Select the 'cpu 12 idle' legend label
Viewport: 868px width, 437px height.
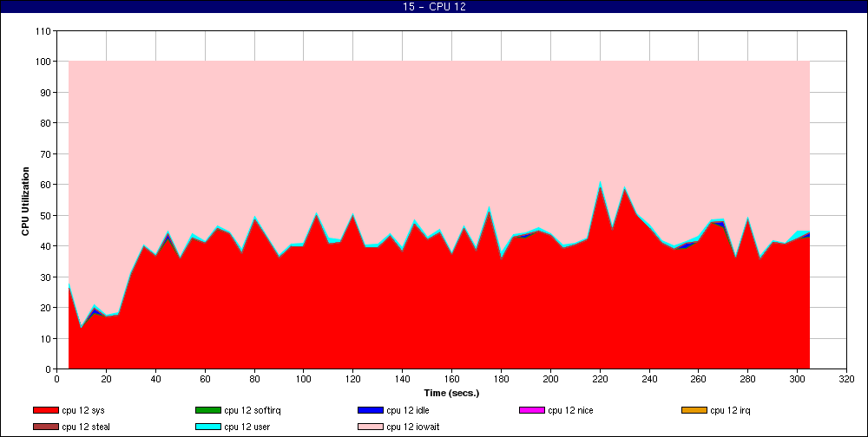point(408,410)
